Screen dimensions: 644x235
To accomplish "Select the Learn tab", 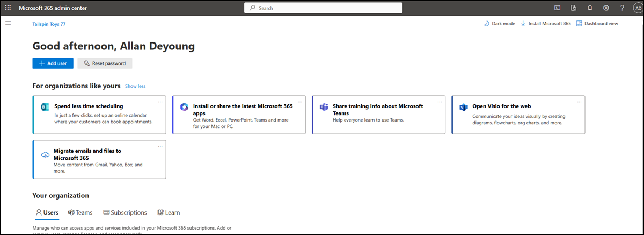I will click(x=169, y=212).
